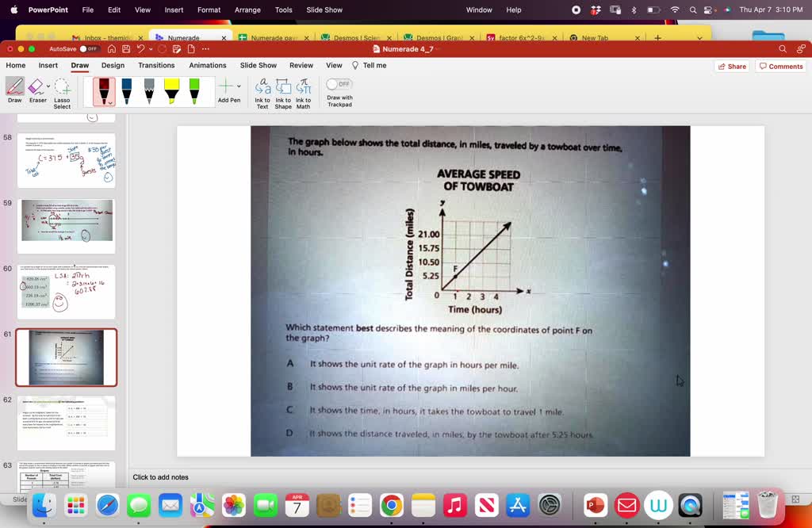Image resolution: width=812 pixels, height=528 pixels.
Task: Pick the green highlighter
Action: (194, 90)
